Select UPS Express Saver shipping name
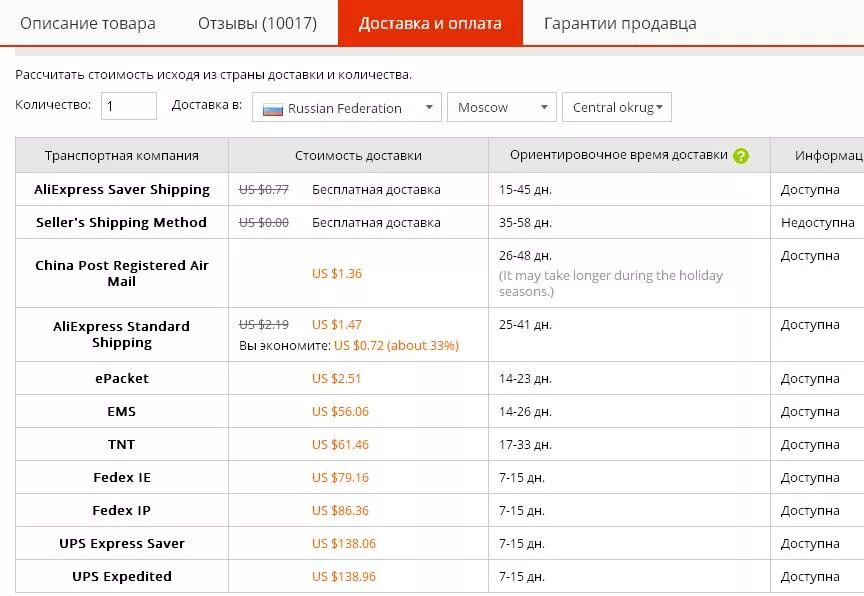Image resolution: width=864 pixels, height=596 pixels. 122,544
